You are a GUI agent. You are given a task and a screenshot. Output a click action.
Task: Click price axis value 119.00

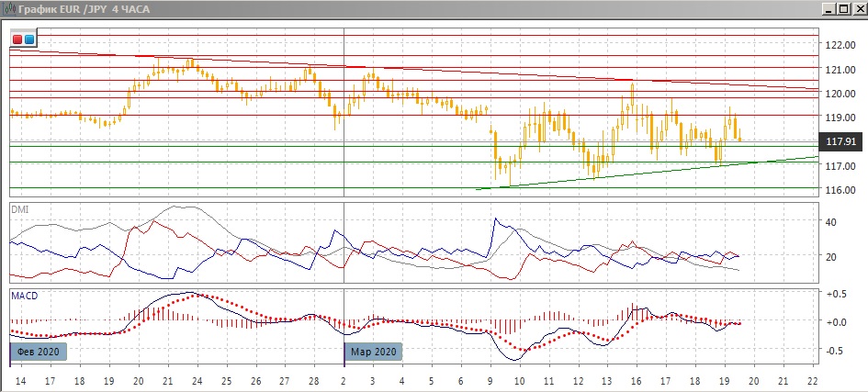click(840, 118)
